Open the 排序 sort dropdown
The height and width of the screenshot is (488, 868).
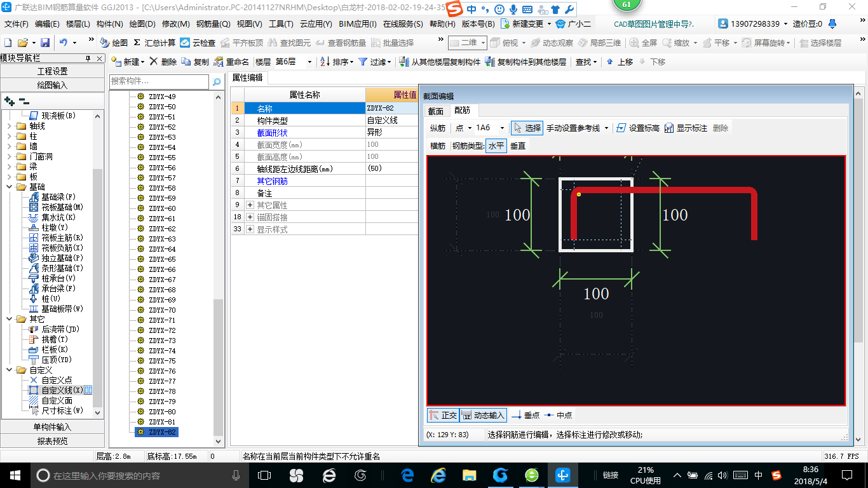pyautogui.click(x=337, y=62)
